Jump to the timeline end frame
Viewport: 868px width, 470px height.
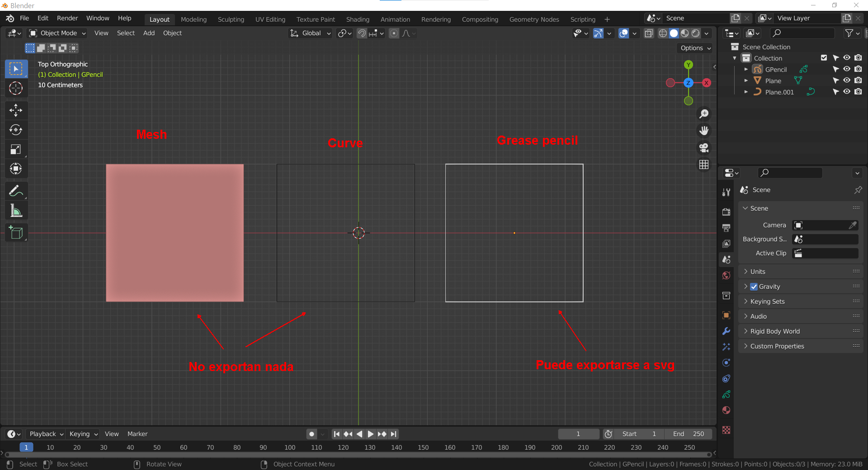[x=394, y=434]
